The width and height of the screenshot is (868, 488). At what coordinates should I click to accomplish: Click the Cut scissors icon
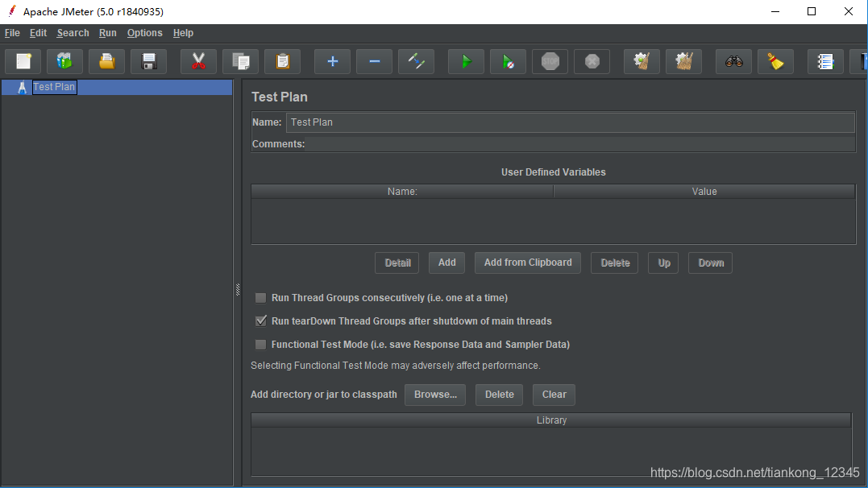198,61
